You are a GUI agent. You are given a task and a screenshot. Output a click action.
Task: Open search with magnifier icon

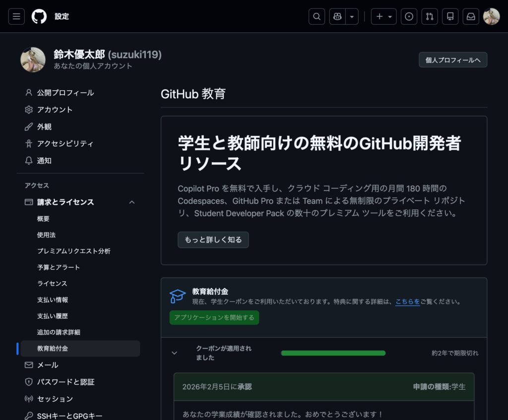317,16
